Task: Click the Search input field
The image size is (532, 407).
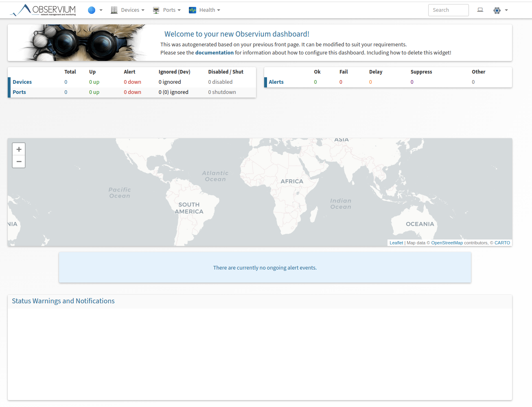Action: 448,10
